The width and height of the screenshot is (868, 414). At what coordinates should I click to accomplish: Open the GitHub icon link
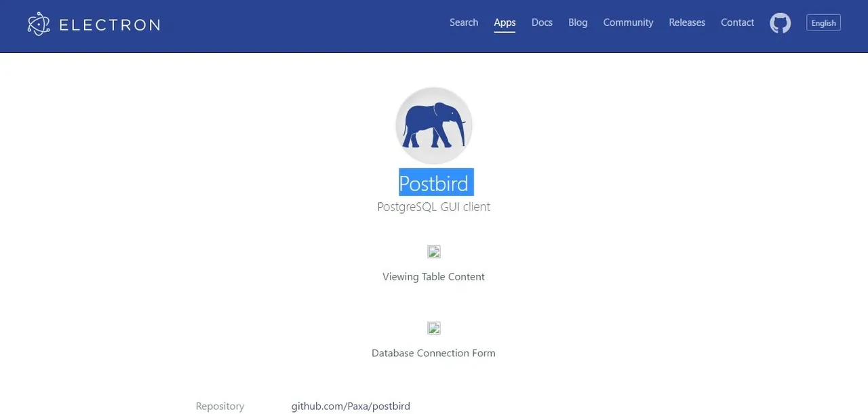[x=781, y=23]
